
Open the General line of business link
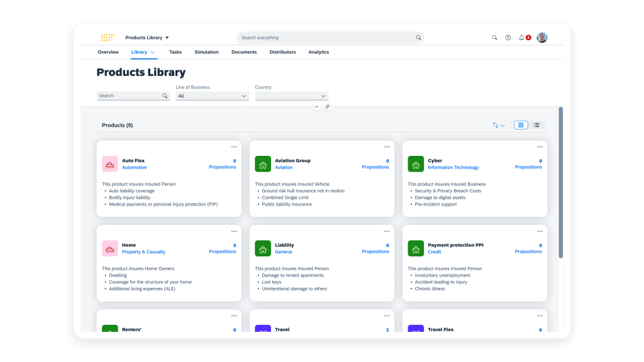(284, 252)
